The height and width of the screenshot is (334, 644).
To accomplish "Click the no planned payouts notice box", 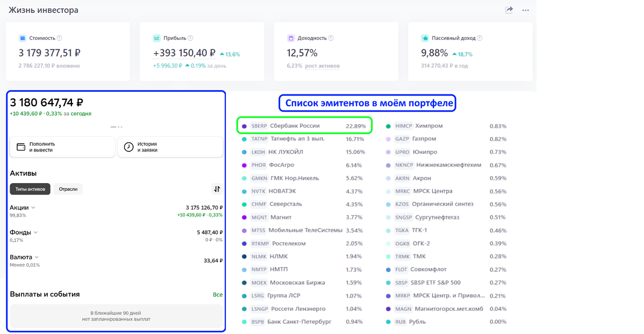I will pos(116,316).
